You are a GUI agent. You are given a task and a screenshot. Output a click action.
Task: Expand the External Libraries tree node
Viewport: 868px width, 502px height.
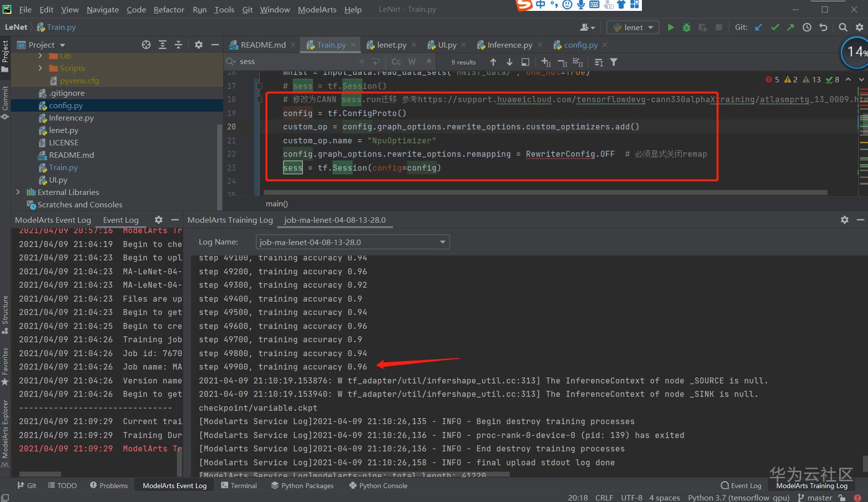(18, 192)
